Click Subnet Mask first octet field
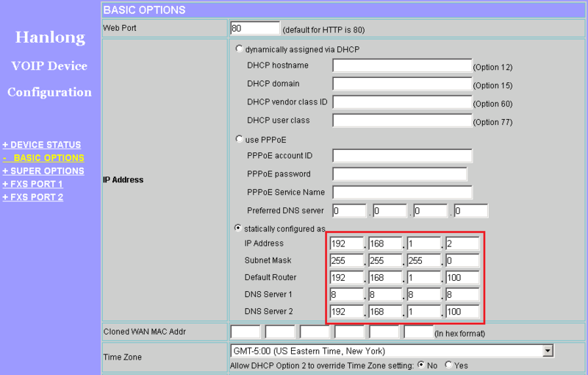Viewport: 588px width, 375px height. [346, 260]
